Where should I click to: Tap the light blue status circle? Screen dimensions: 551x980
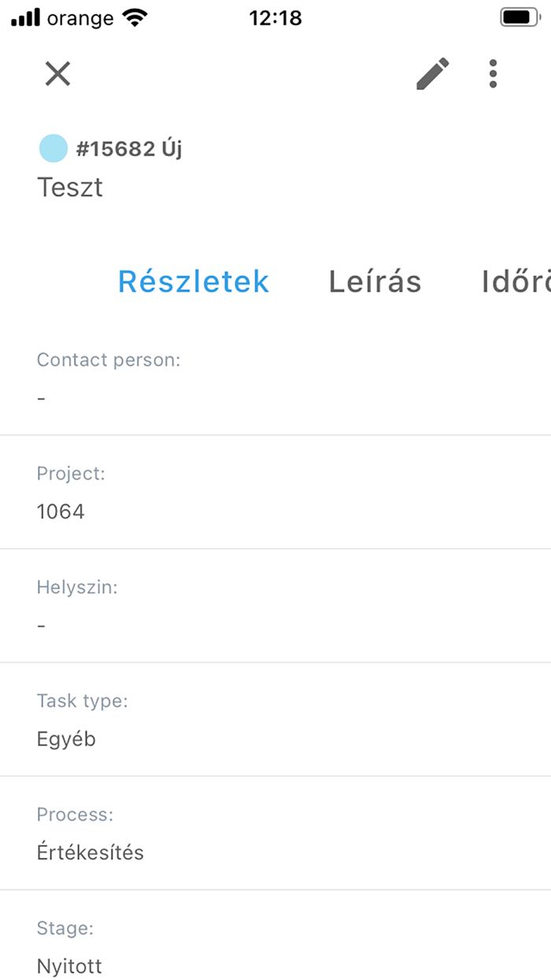[54, 148]
